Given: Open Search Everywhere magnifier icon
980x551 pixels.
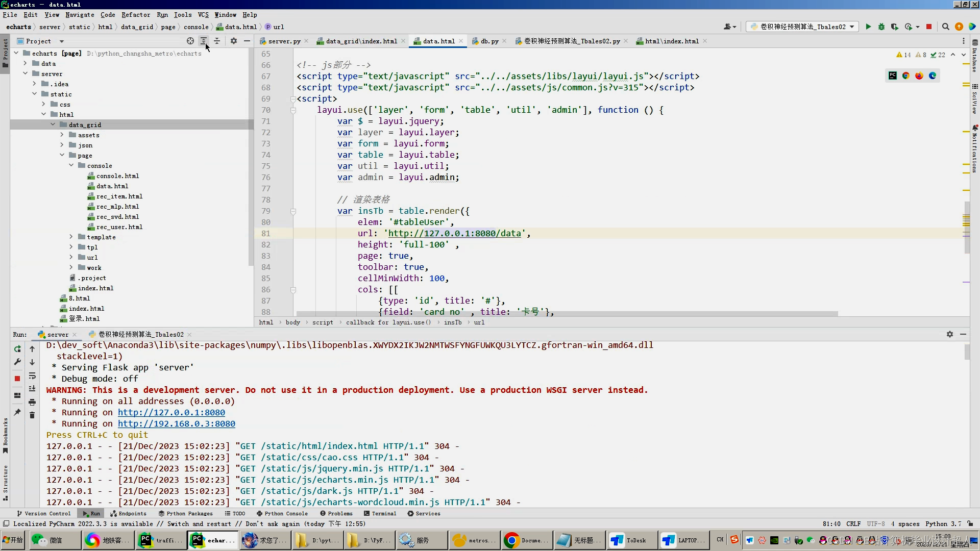Looking at the screenshot, I should [x=945, y=27].
